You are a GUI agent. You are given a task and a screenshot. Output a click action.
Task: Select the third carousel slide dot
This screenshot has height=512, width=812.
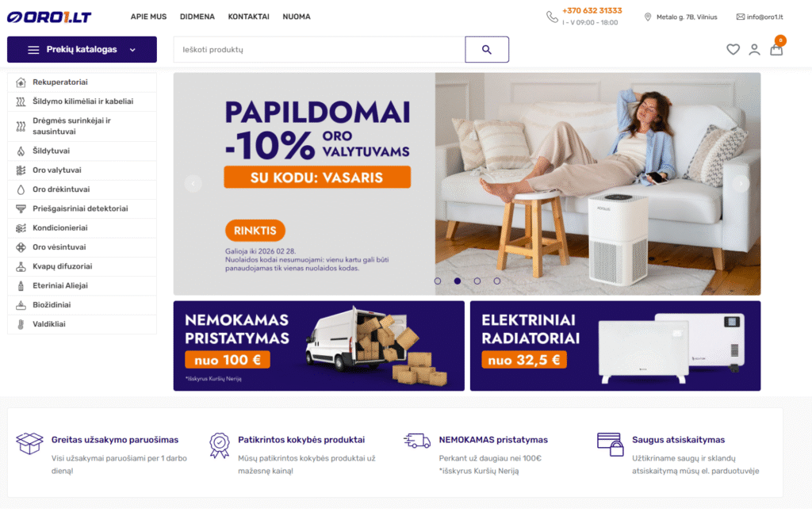(x=477, y=281)
